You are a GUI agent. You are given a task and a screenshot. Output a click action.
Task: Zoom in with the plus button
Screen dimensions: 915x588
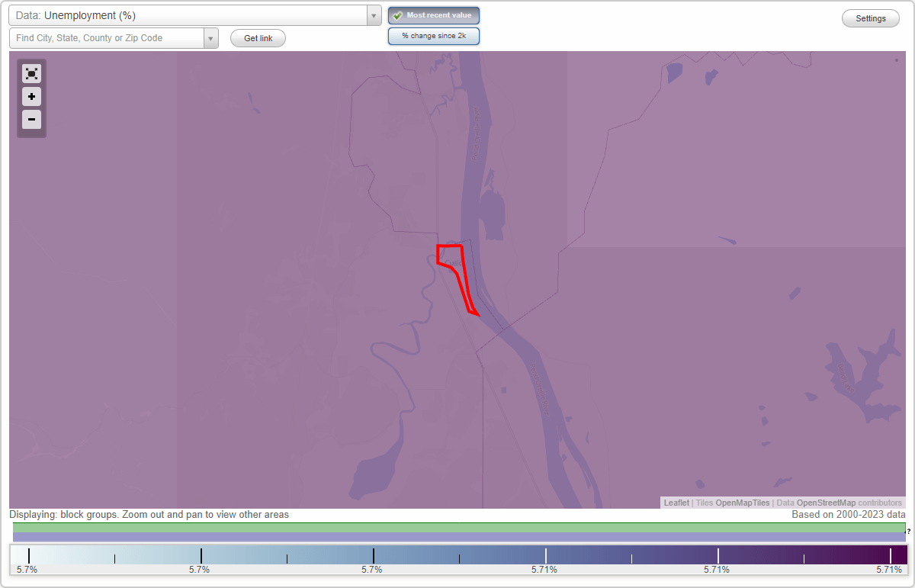[31, 97]
